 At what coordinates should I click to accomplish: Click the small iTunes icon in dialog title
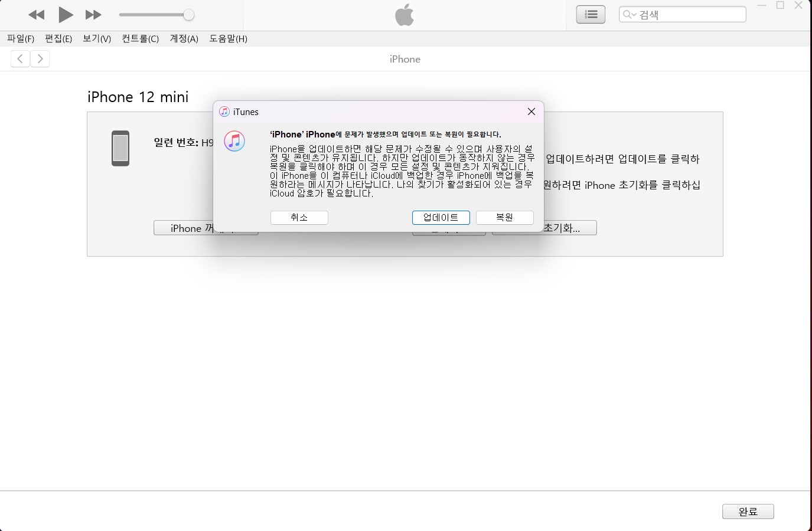pyautogui.click(x=224, y=112)
